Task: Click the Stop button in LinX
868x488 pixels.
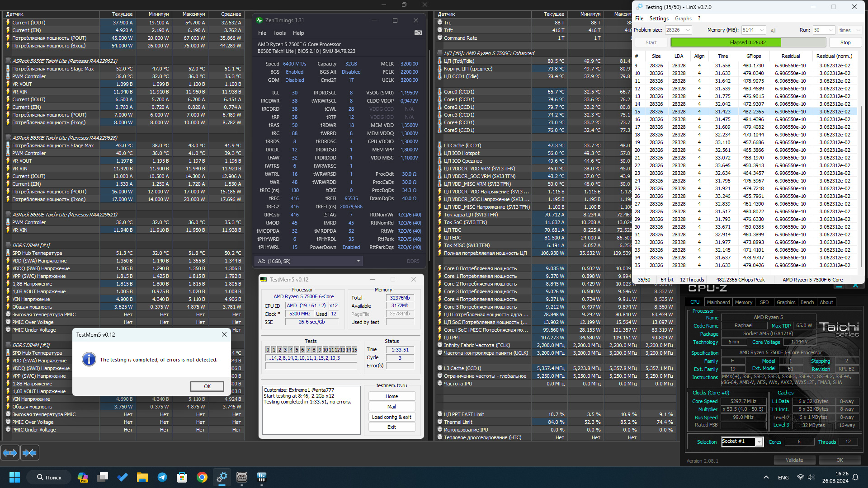Action: 845,42
